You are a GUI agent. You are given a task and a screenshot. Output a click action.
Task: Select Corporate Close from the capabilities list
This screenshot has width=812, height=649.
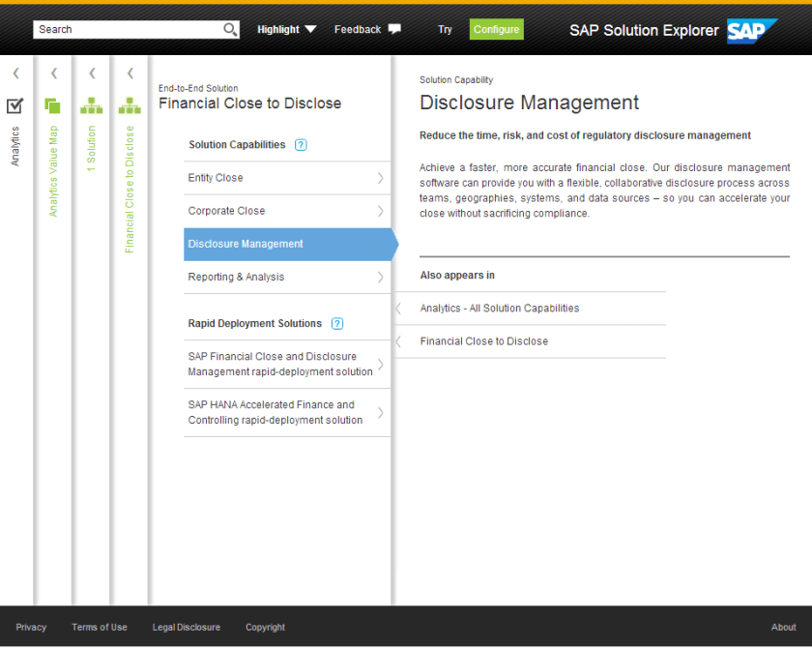(286, 211)
